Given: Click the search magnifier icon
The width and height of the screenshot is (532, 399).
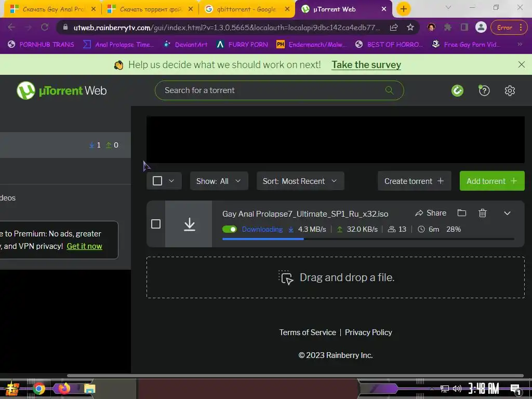Looking at the screenshot, I should coord(389,90).
